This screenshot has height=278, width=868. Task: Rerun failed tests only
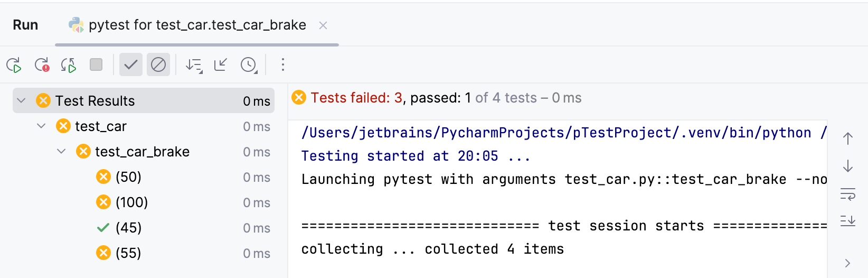pos(42,65)
